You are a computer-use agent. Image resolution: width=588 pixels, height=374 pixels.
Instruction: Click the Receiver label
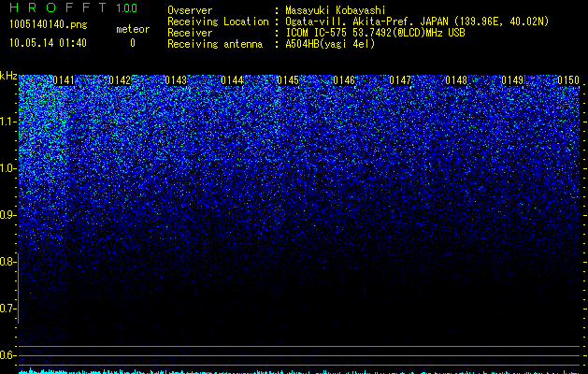190,33
